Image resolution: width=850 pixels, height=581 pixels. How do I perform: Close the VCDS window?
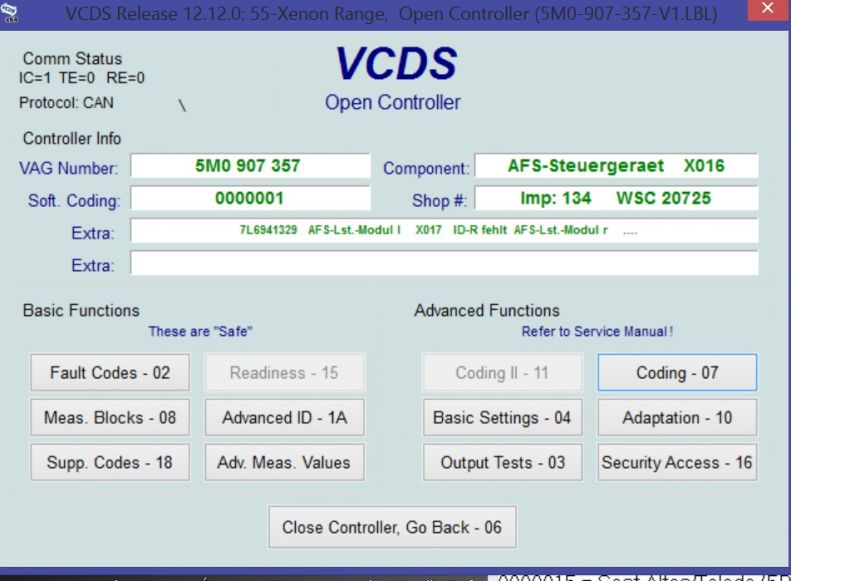767,9
